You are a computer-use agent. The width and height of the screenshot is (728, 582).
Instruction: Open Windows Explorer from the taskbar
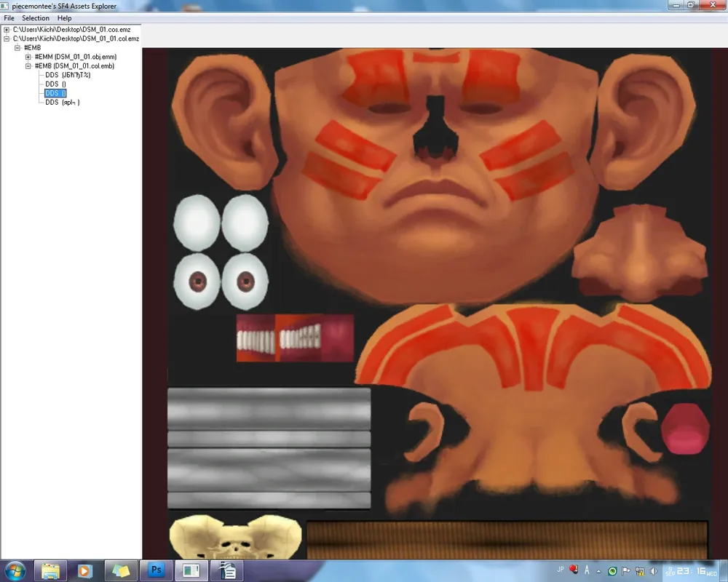click(50, 570)
